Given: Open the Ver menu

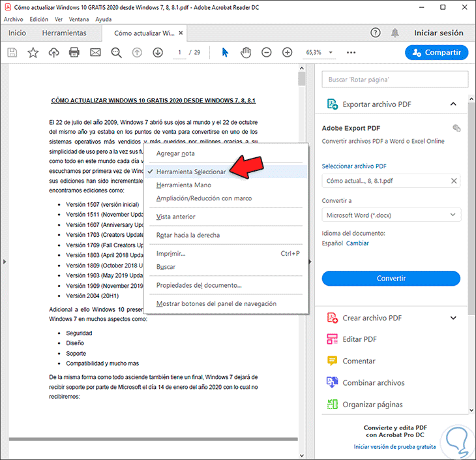Looking at the screenshot, I should (x=59, y=19).
